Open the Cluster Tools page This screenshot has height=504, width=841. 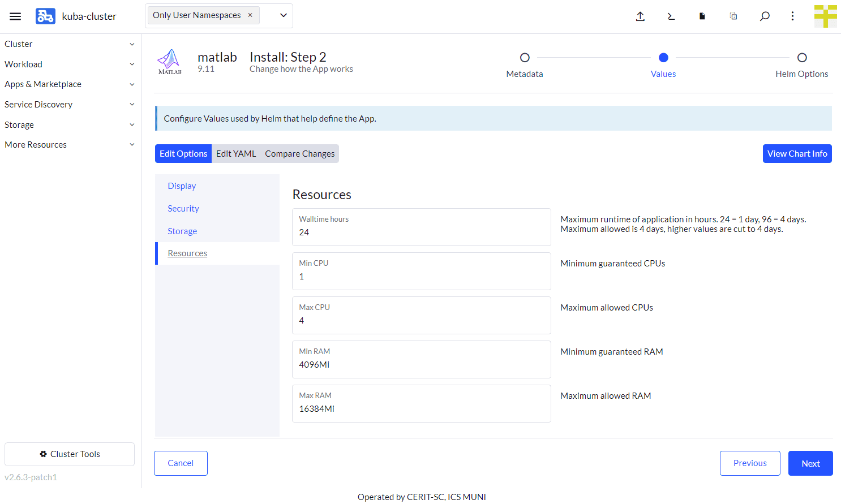point(69,454)
